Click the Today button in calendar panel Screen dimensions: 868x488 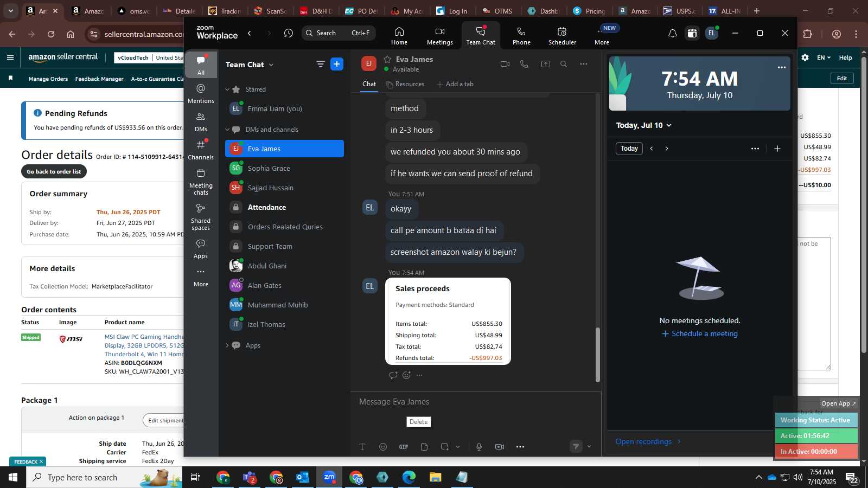coord(629,149)
